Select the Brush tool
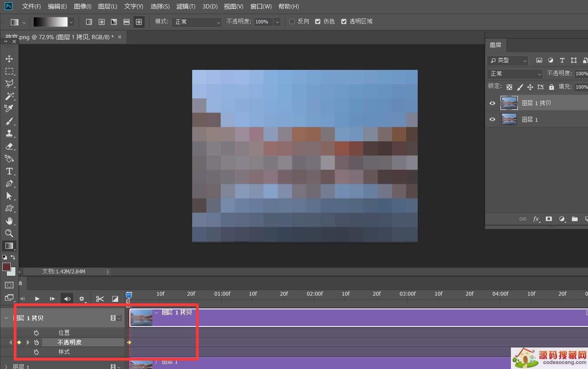 click(x=9, y=121)
